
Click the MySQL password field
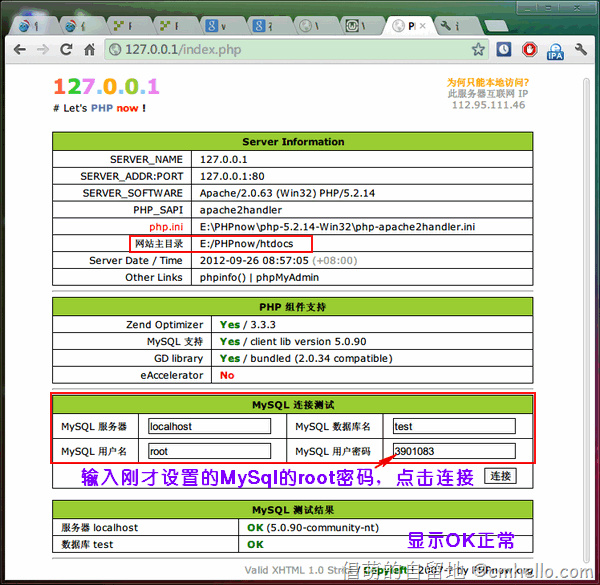tap(453, 451)
